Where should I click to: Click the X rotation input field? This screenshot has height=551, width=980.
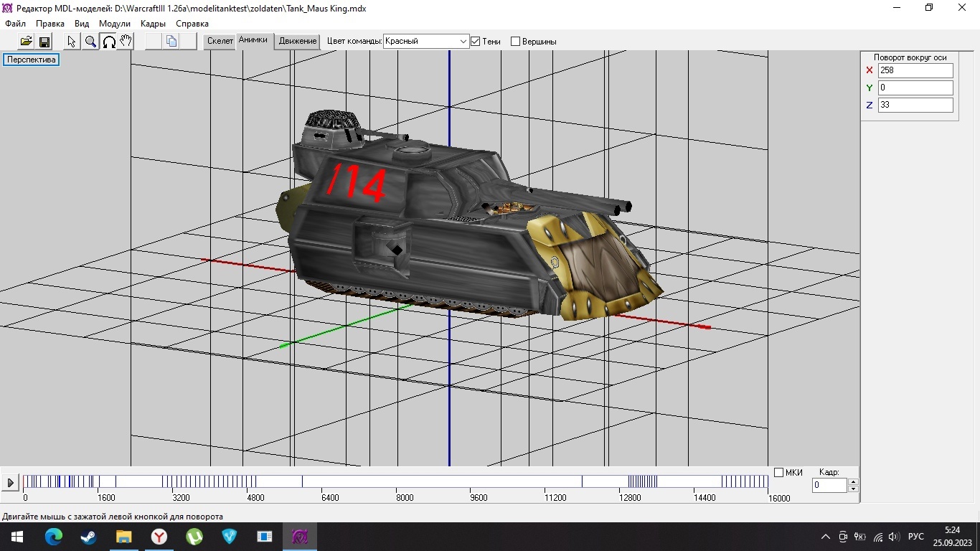point(915,70)
